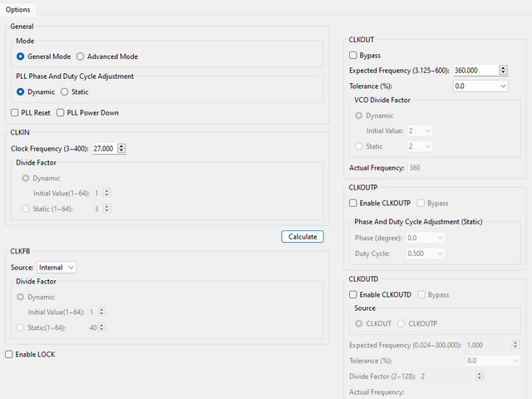Viewport: 532px width, 399px height.
Task: Switch to the Options tab
Action: pos(18,10)
